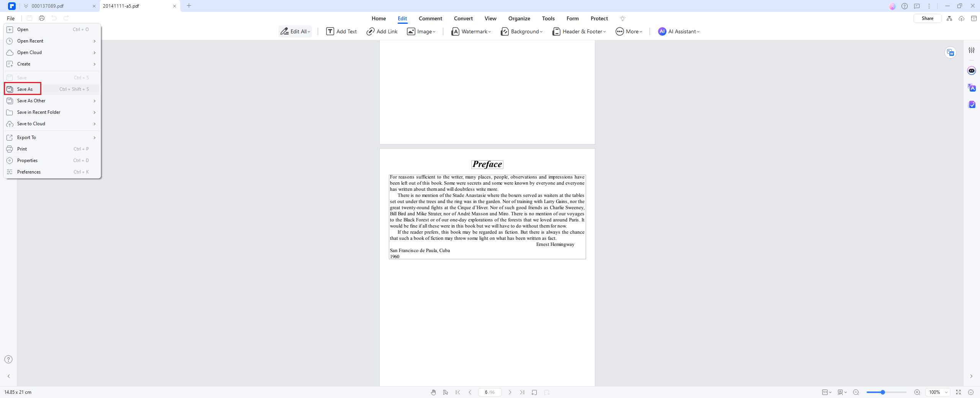
Task: Expand Save As Other submenu
Action: point(52,101)
